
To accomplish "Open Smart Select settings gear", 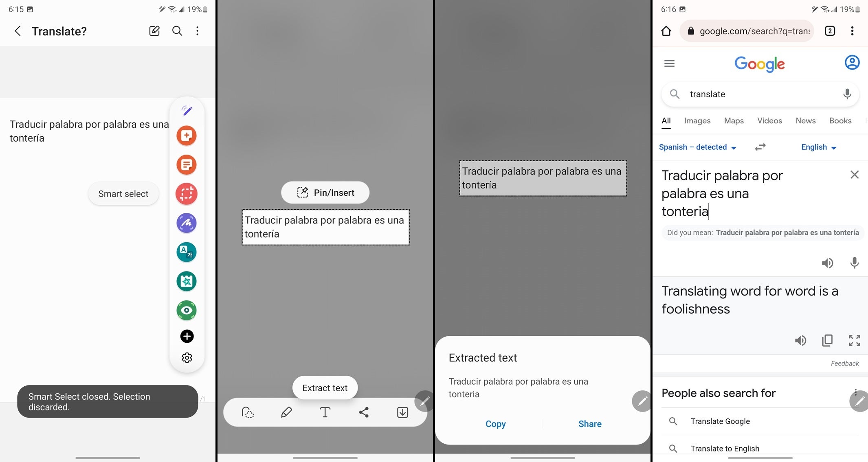I will [187, 357].
